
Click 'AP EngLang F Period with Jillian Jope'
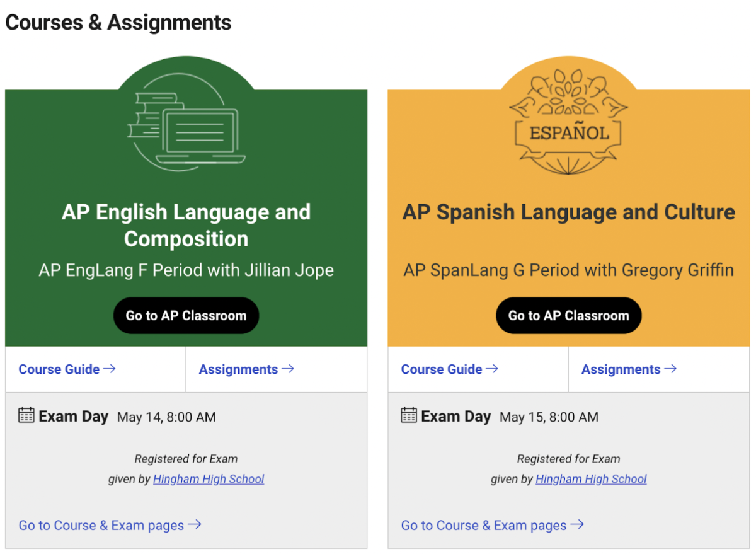pos(186,270)
